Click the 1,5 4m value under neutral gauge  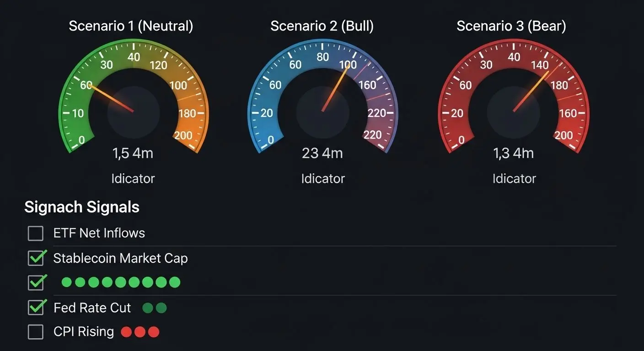pos(133,153)
